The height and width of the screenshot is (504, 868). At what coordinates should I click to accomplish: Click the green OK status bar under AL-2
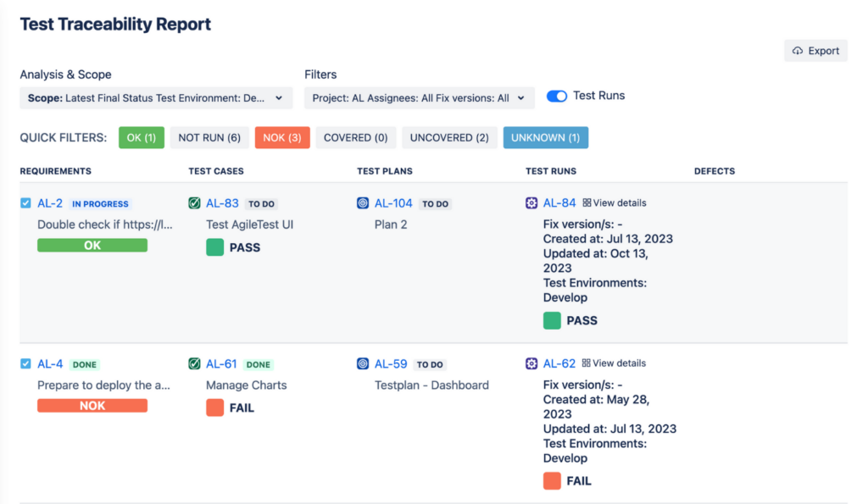point(92,245)
